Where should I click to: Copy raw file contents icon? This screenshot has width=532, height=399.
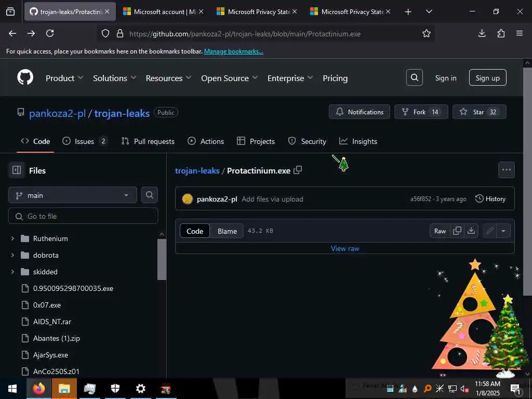tap(457, 231)
